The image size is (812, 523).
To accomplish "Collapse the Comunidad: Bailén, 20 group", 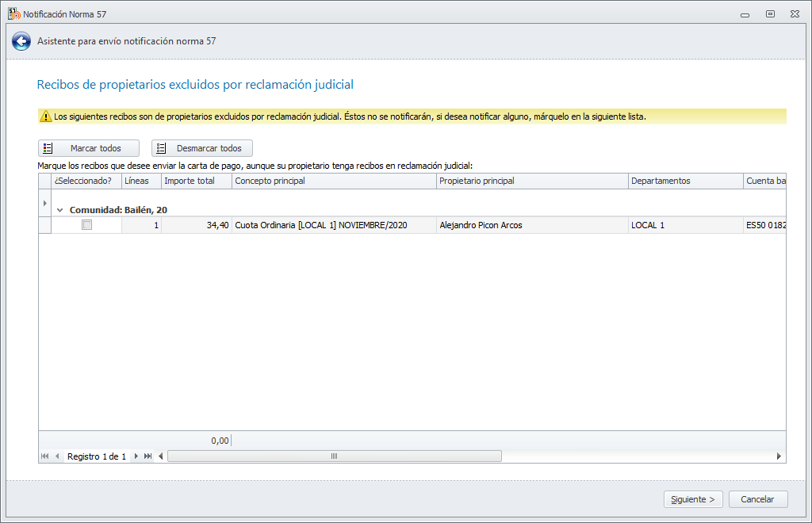I will pyautogui.click(x=59, y=210).
